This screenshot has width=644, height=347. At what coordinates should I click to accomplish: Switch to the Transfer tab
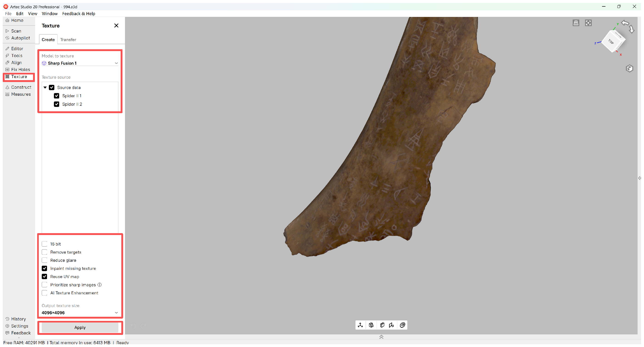tap(68, 40)
